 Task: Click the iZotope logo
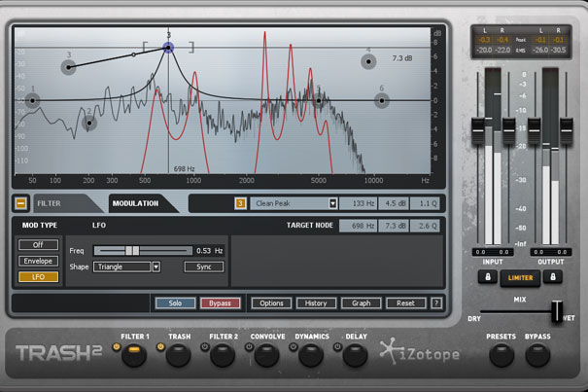419,352
